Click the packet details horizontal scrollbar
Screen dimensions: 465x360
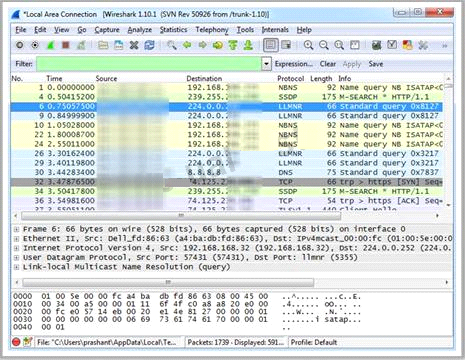point(168,283)
